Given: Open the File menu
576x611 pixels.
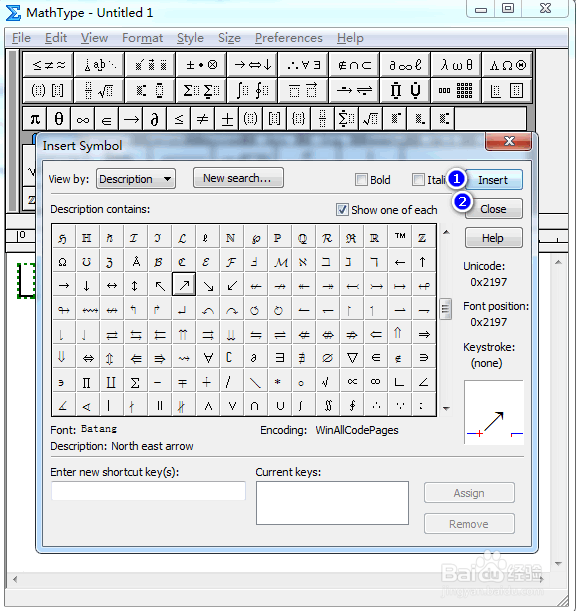Looking at the screenshot, I should click(21, 38).
